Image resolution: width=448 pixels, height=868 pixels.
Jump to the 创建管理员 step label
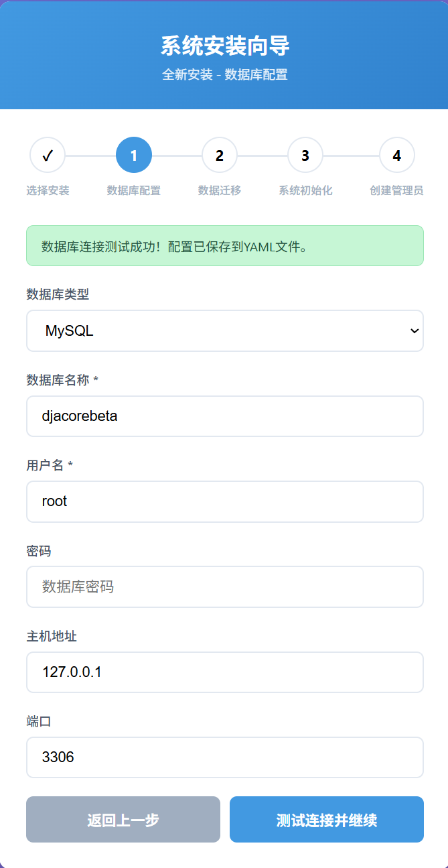[x=396, y=191]
